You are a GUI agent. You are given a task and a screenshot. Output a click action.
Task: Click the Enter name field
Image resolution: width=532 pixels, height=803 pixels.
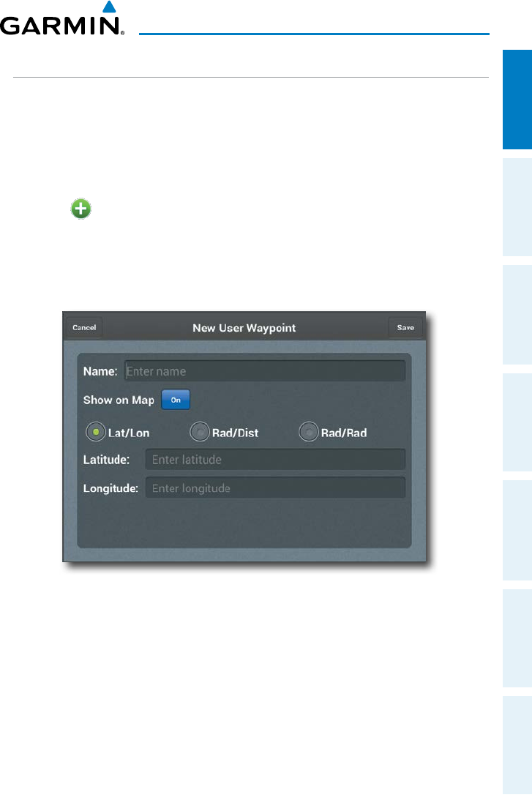point(265,371)
